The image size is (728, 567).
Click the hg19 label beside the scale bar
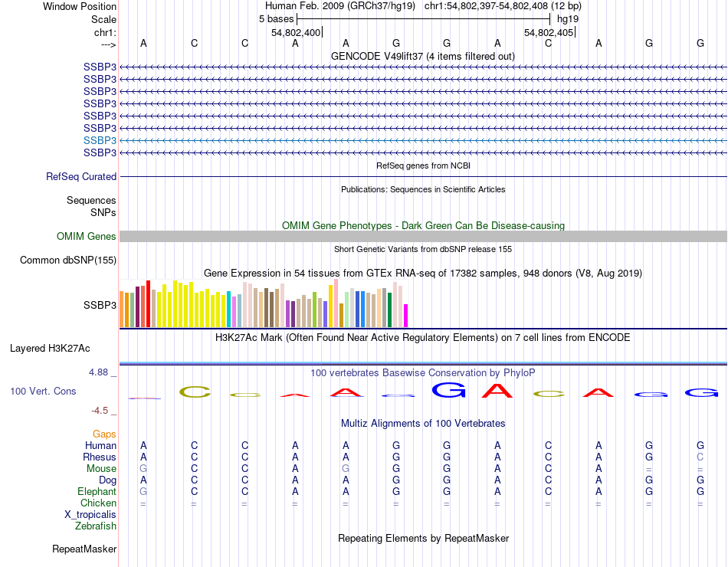(568, 19)
